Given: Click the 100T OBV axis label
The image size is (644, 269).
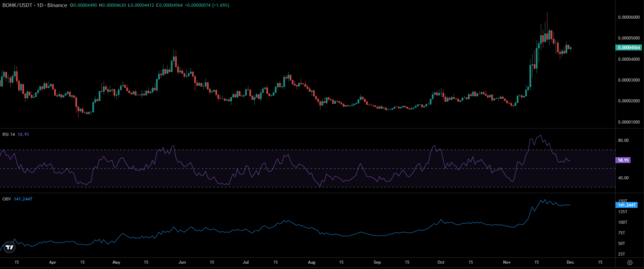Looking at the screenshot, I should (x=623, y=222).
